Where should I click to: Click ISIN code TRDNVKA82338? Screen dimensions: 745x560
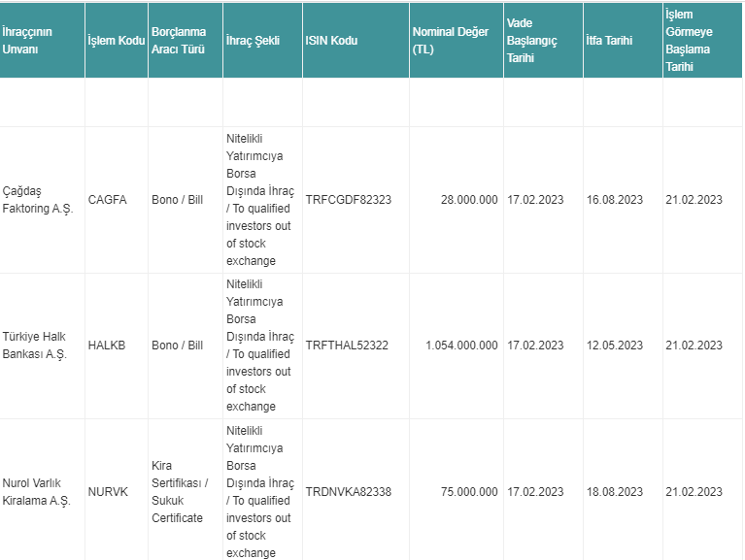tap(349, 492)
